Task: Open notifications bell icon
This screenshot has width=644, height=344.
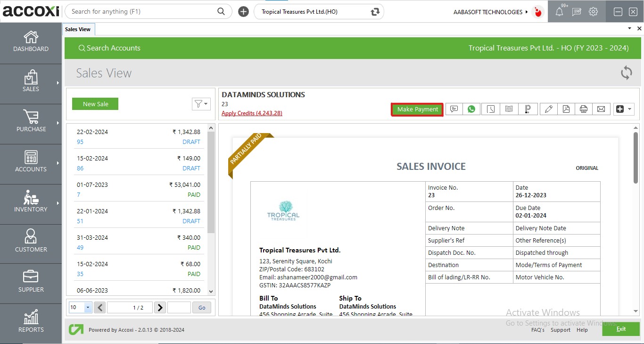Action: pos(559,12)
